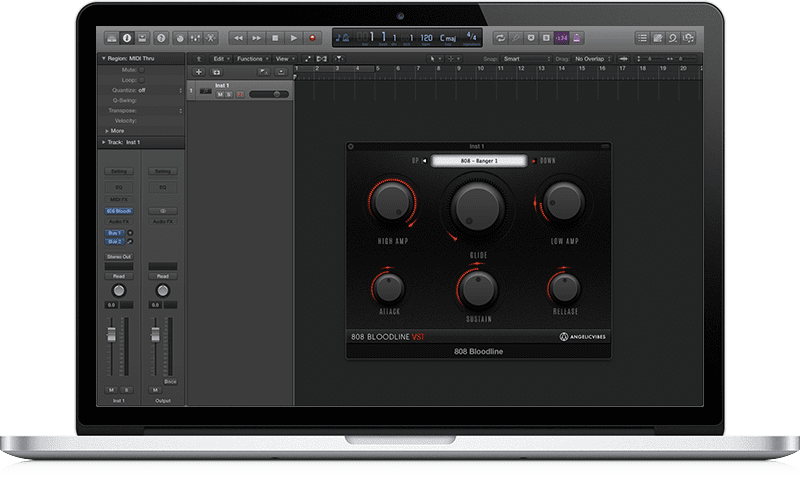Enable the region Mute checkbox
The height and width of the screenshot is (478, 800).
tap(142, 70)
